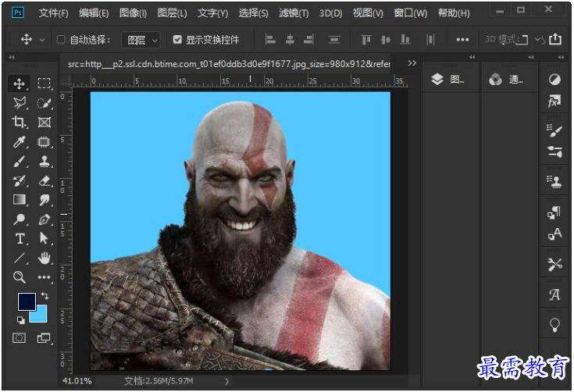The height and width of the screenshot is (392, 574).
Task: Edit the 41.01% zoom level field
Action: tap(77, 380)
